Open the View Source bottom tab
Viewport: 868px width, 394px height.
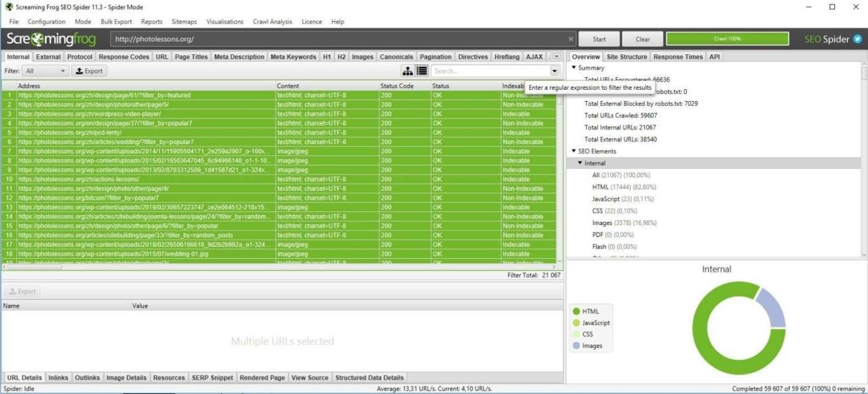point(309,378)
